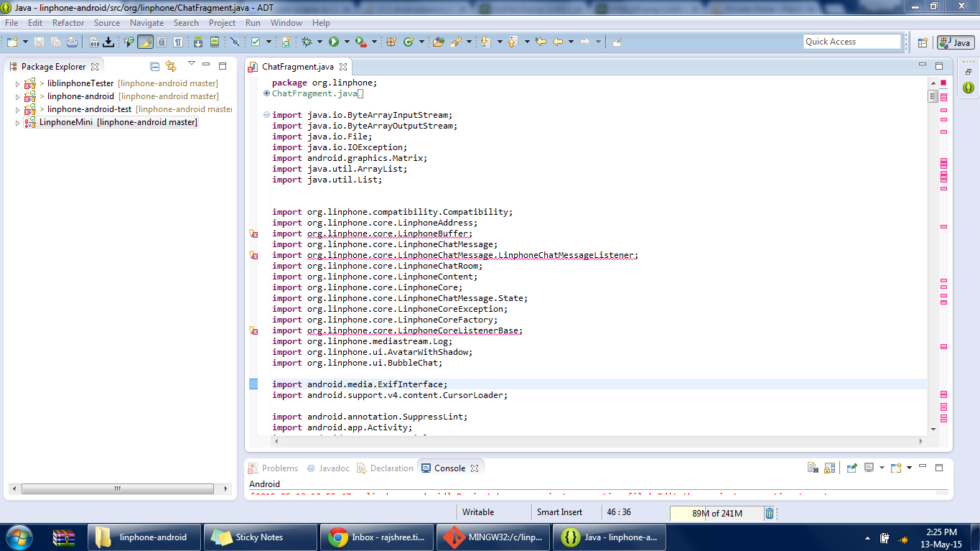Click the editor vertical scrollbar down arrow
This screenshot has width=980, height=551.
[x=933, y=429]
